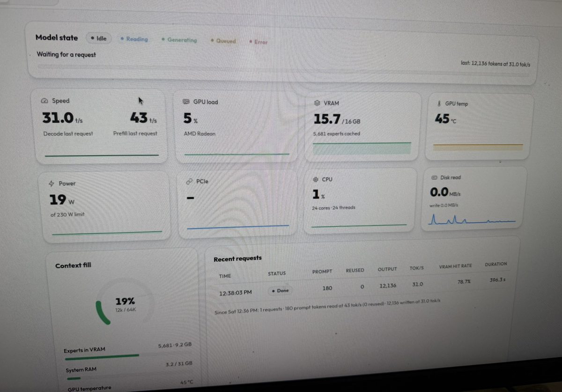Screen dimensions: 562x392
Task: Click the Power lightning bolt icon
Action: 52,184
